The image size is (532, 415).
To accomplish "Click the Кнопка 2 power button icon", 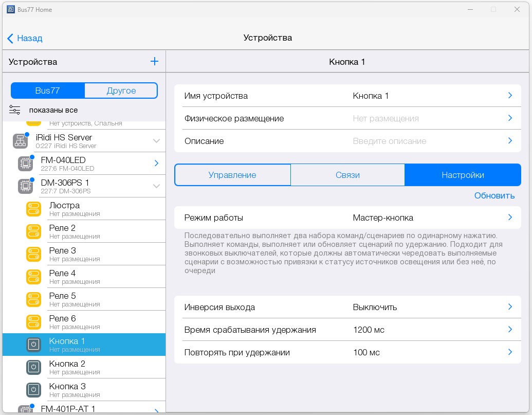I will pyautogui.click(x=33, y=367).
